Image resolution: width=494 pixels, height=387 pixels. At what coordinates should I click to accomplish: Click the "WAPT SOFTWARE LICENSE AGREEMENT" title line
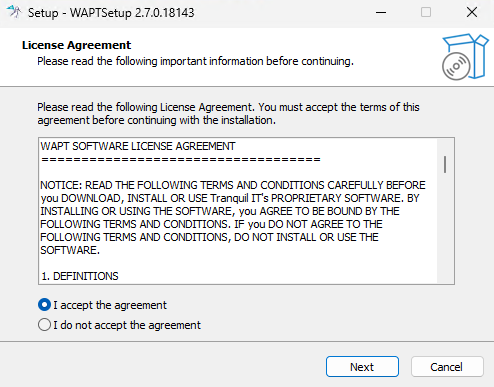point(138,146)
